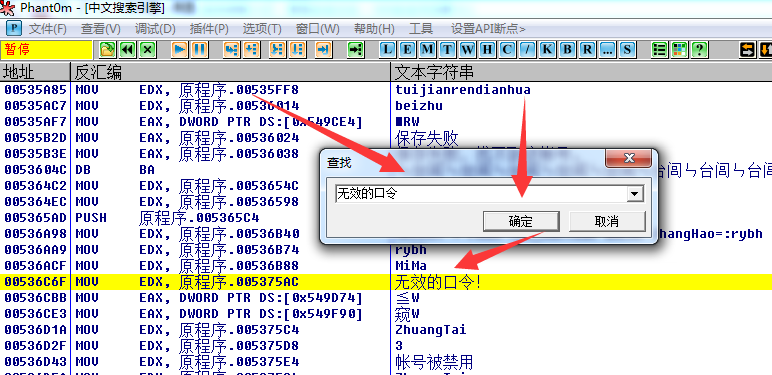Screen dimensions: 772x375
Task: Open Handles window via H icon
Action: point(487,49)
